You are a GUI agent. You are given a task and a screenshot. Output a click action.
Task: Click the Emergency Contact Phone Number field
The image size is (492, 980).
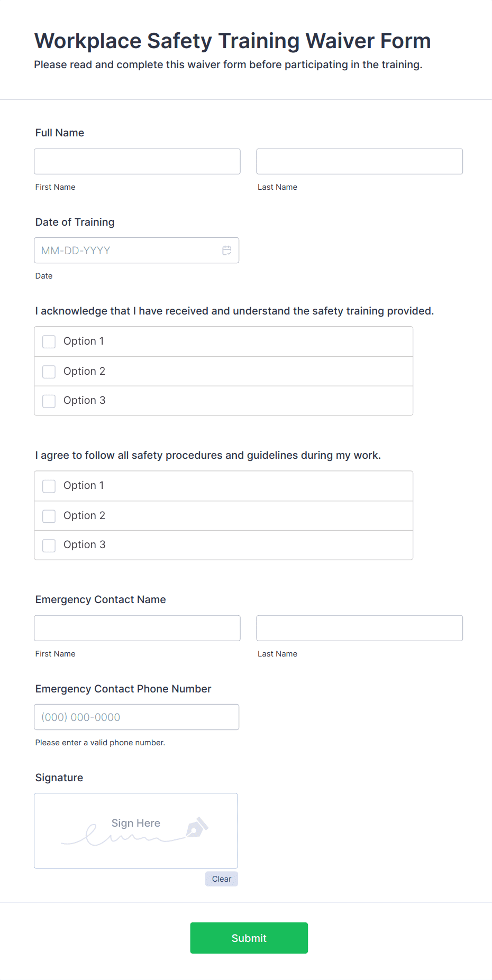(x=136, y=717)
